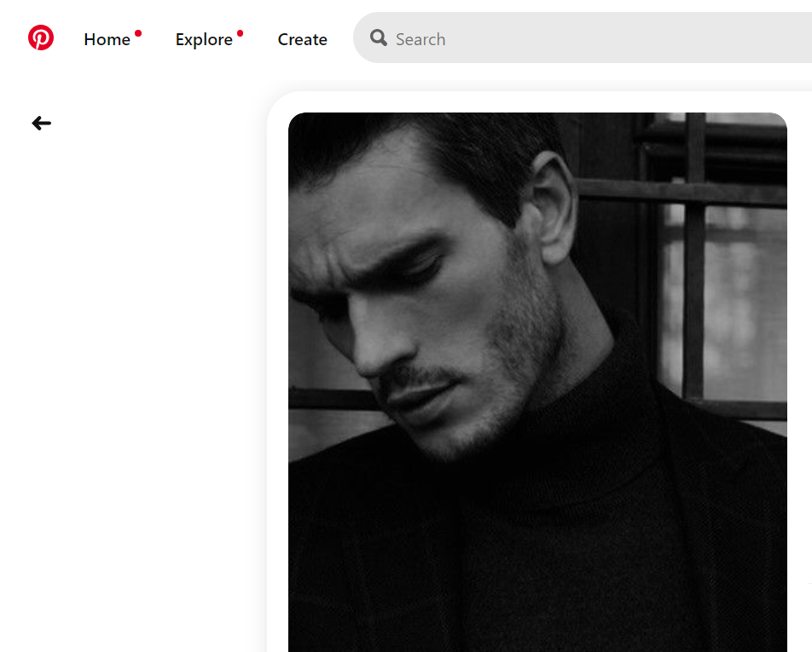
Task: Go back using the left arrow
Action: (x=42, y=123)
